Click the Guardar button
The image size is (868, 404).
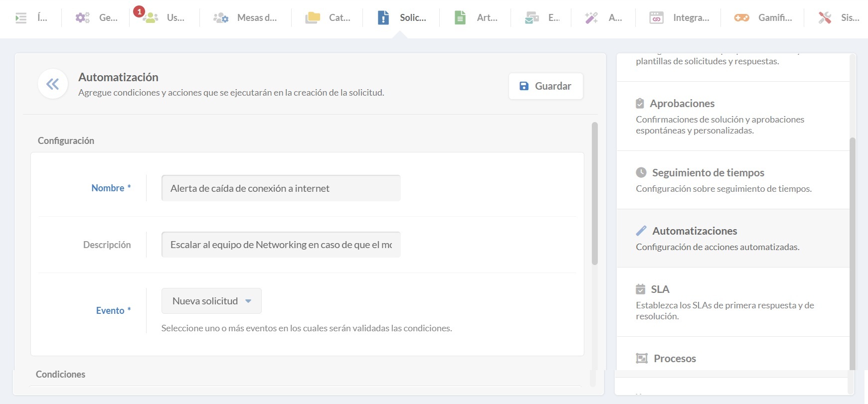click(x=545, y=86)
